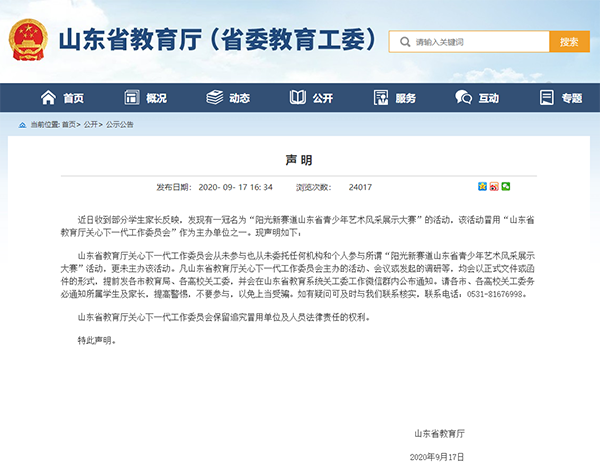Open the 公示公告 breadcrumb link

pyautogui.click(x=119, y=125)
